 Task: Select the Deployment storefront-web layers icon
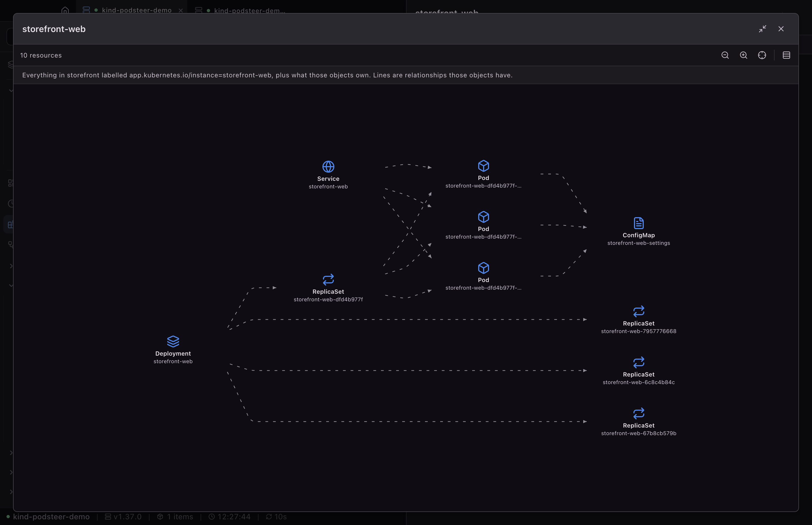coord(173,341)
